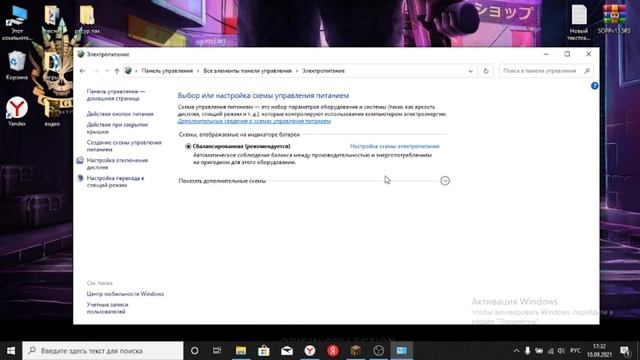This screenshot has height=360, width=640.
Task: Open OBS Studio from taskbar
Action: [379, 351]
